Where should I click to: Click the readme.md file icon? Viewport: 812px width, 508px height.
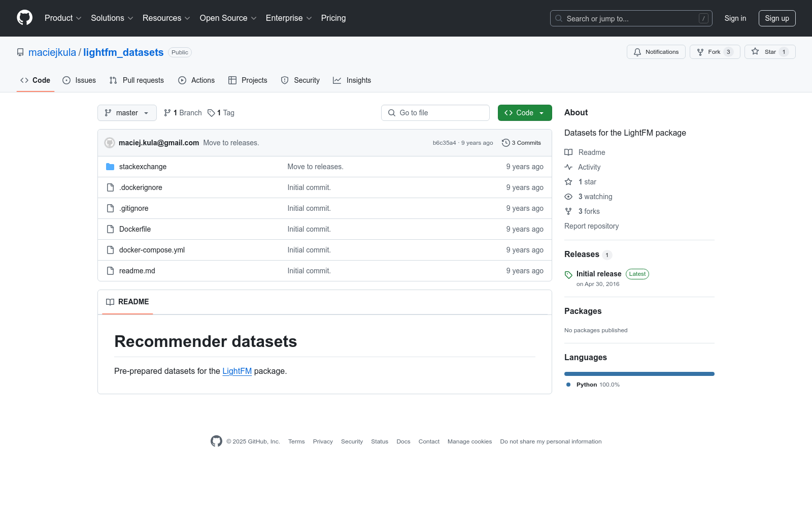pos(110,271)
